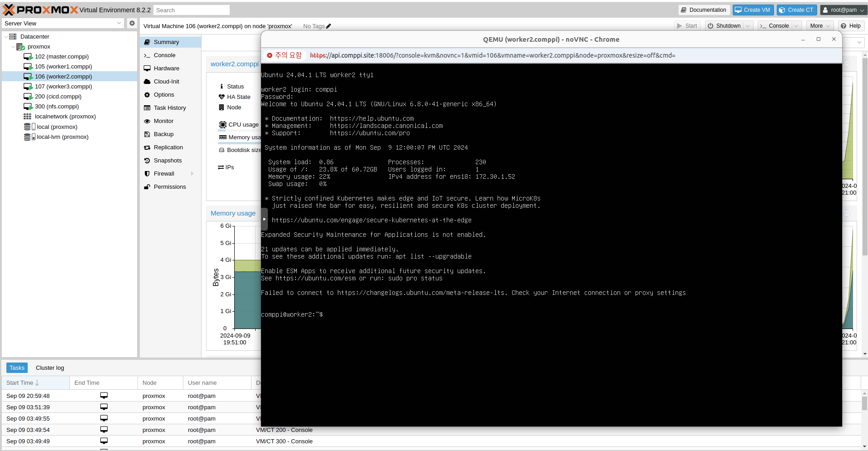Open Console menu item in VM panel
This screenshot has height=451, width=868.
click(x=170, y=55)
